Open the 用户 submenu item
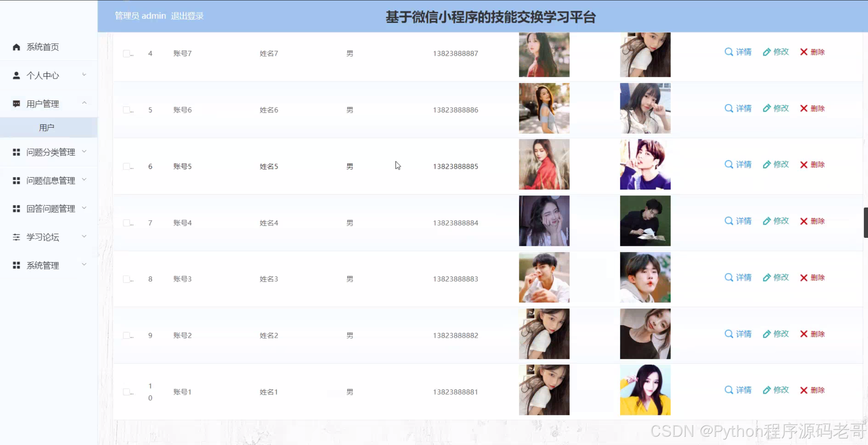This screenshot has height=445, width=868. tap(47, 128)
